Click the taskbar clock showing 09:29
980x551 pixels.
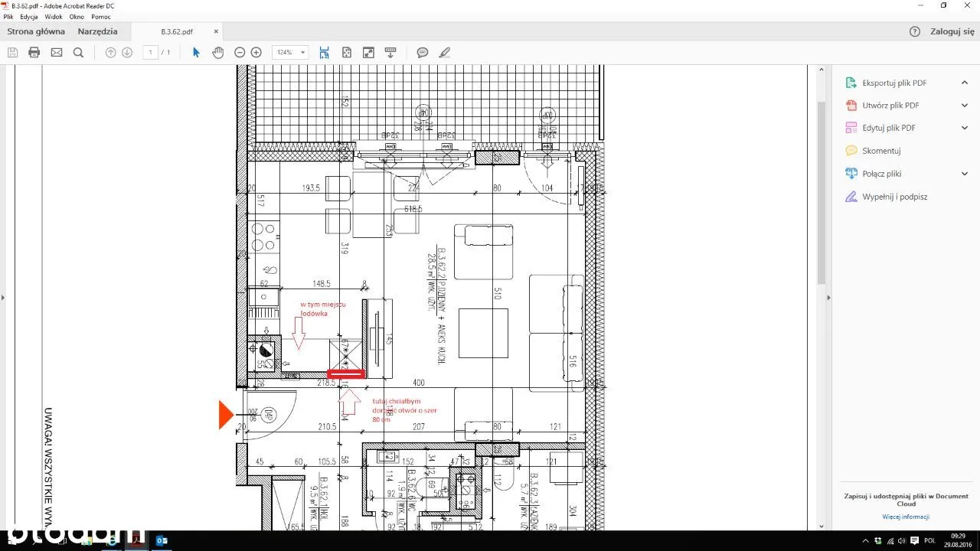click(958, 540)
